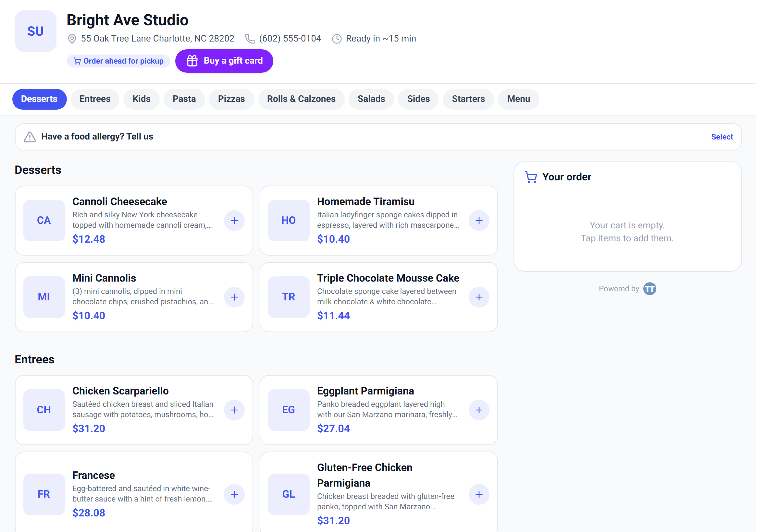The width and height of the screenshot is (766, 532).
Task: Click the $28.08 price of Francese
Action: click(89, 513)
